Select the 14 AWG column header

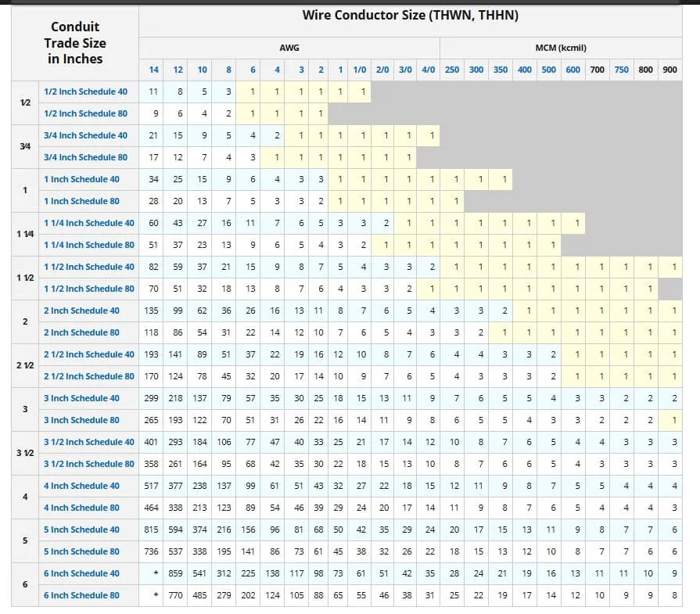coord(154,70)
